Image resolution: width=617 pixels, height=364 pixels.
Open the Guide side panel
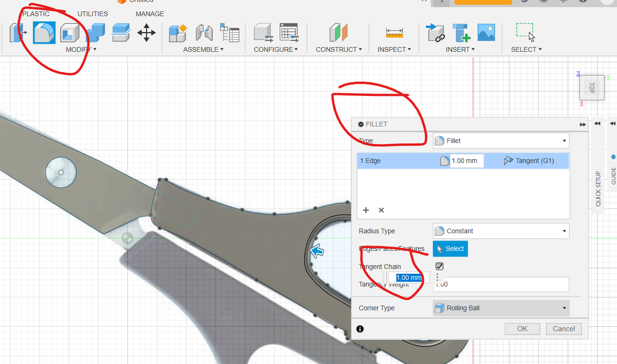pyautogui.click(x=613, y=175)
